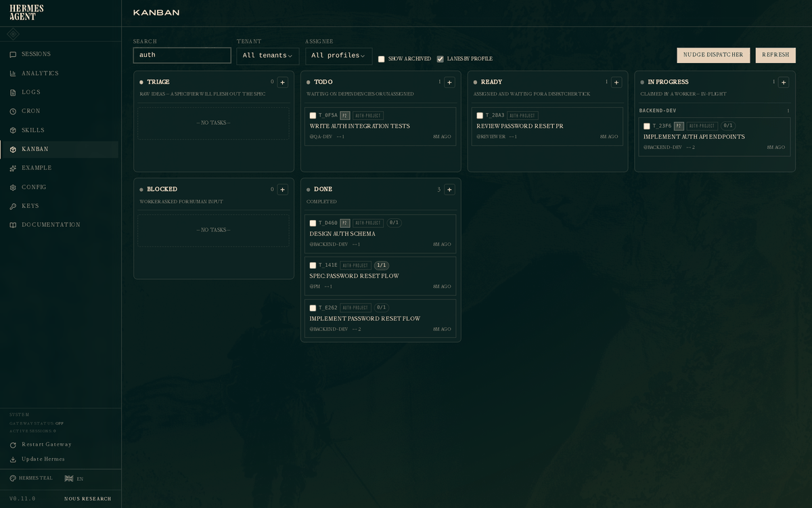
Task: Open Write Auth Integration Tests card
Action: (x=380, y=126)
